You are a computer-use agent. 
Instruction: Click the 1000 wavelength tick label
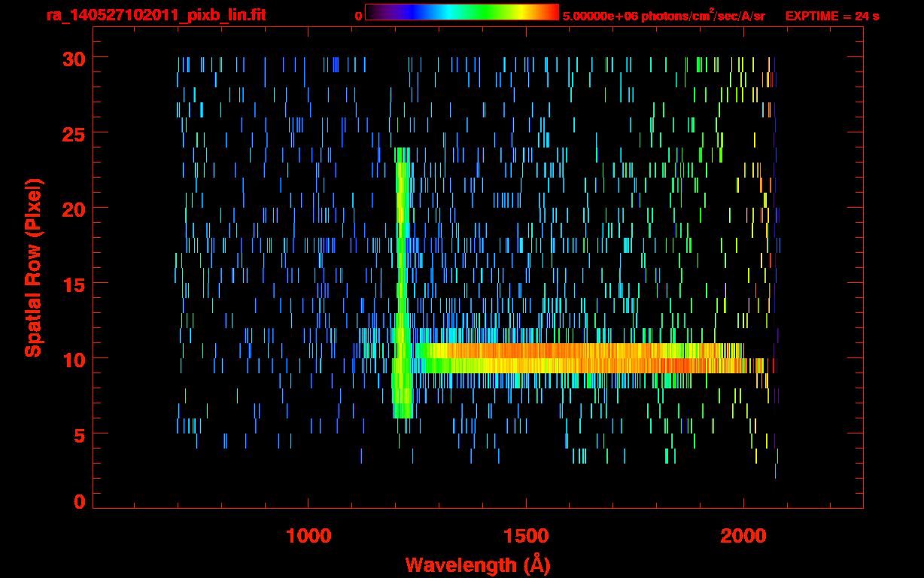click(309, 536)
